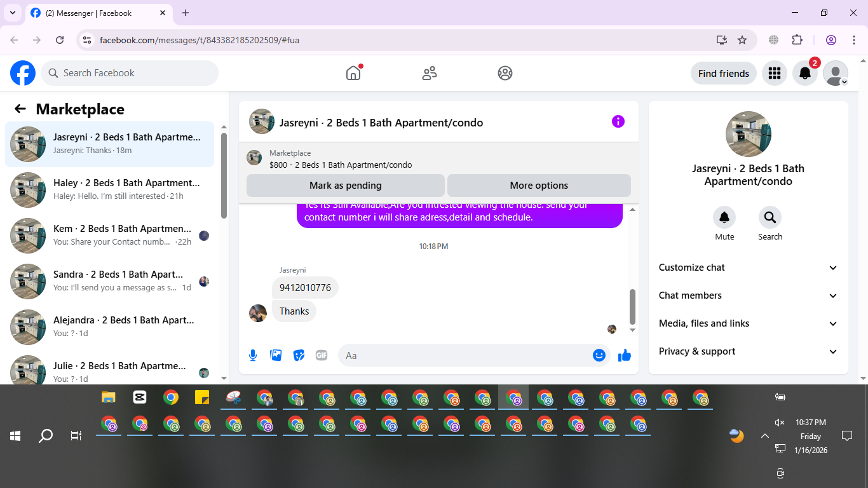Open the notifications bell with badge

pos(805,73)
